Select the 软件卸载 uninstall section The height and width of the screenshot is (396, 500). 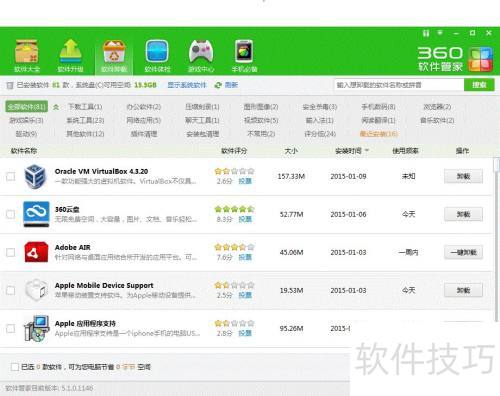point(114,56)
